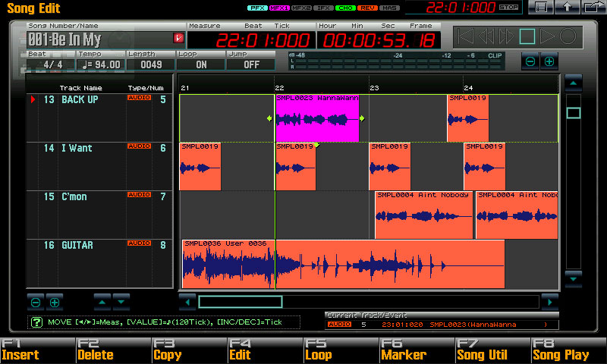607x364 pixels.
Task: Toggle the MAS mastering indicator
Action: click(x=389, y=8)
